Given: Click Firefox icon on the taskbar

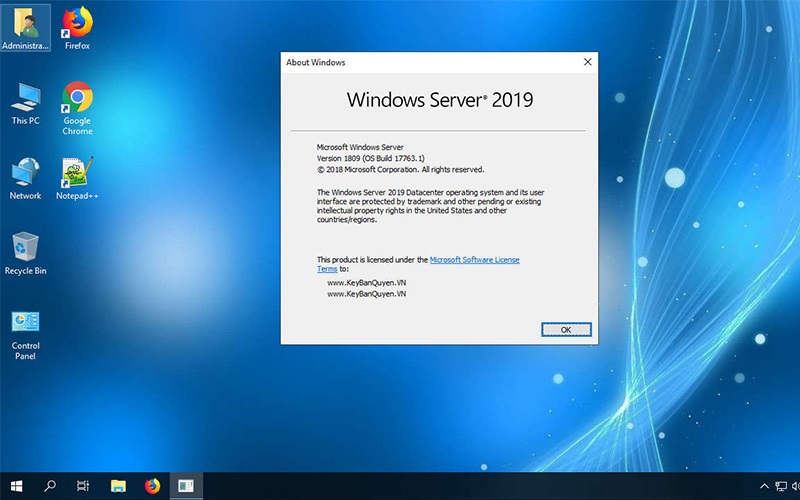Looking at the screenshot, I should pos(152,486).
